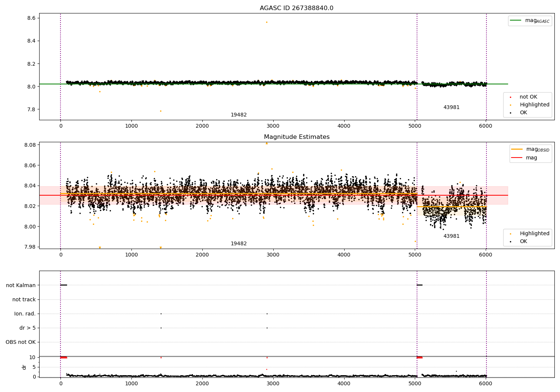Click the orange outlier point near 7.78 in top plot

(x=161, y=111)
